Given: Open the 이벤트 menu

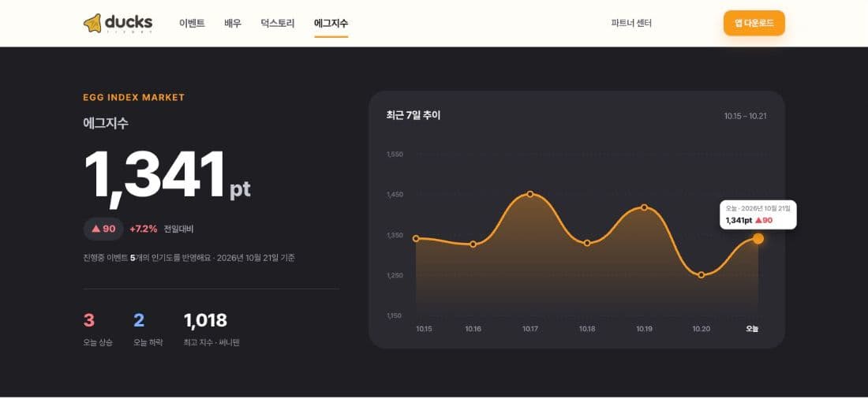Looking at the screenshot, I should coord(192,23).
